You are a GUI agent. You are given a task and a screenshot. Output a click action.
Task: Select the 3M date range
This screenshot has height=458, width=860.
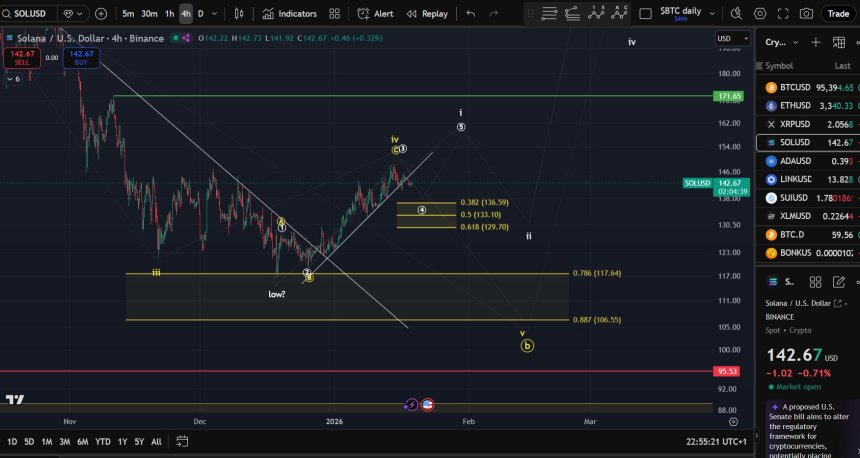point(64,442)
